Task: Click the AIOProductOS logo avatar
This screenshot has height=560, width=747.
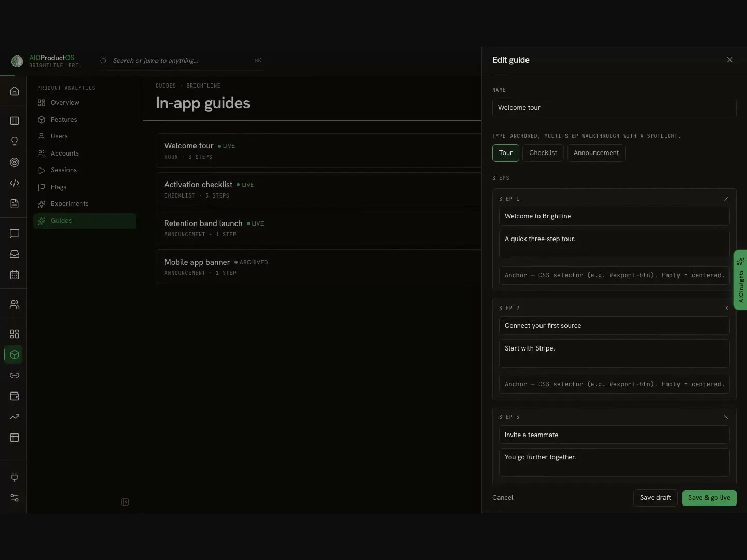Action: 17,61
